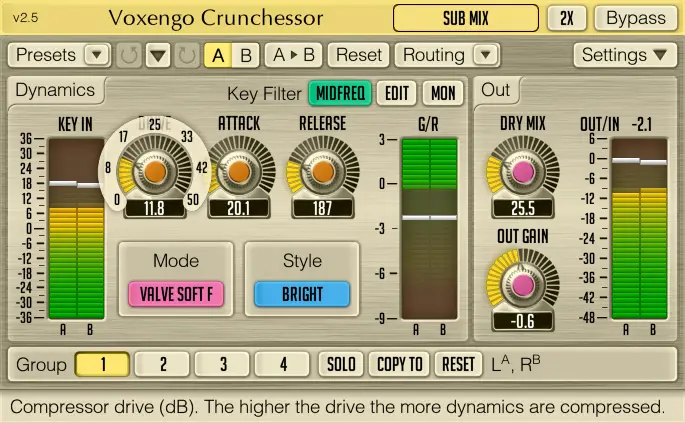Image resolution: width=685 pixels, height=423 pixels.
Task: Click the SUB MIX instance name field
Action: click(466, 18)
